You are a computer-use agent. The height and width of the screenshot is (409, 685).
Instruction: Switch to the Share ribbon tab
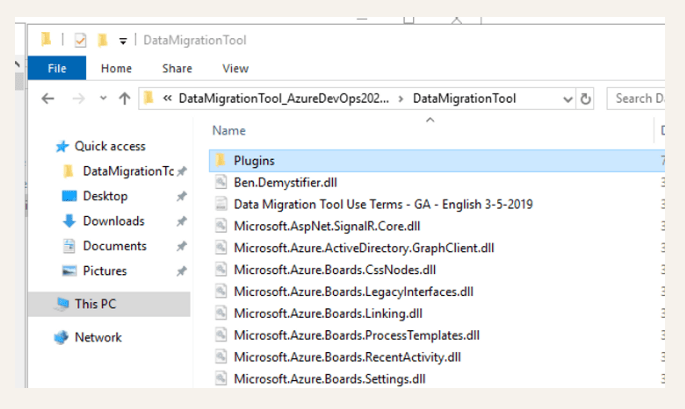coord(177,68)
